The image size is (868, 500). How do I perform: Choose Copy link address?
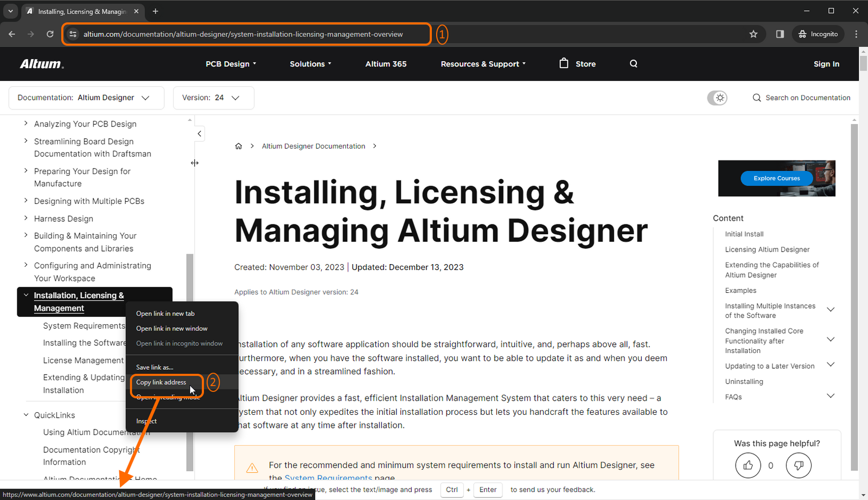pyautogui.click(x=182, y=382)
